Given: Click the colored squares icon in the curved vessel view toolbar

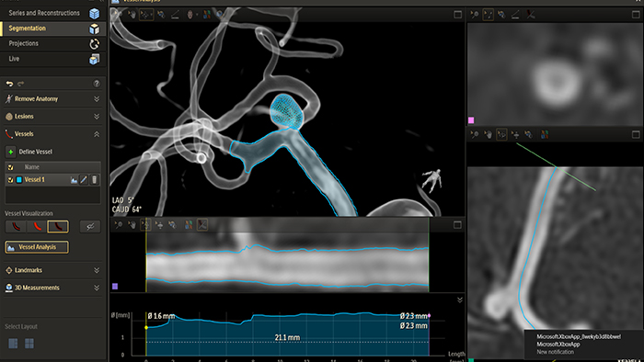Looking at the screenshot, I should click(545, 134).
